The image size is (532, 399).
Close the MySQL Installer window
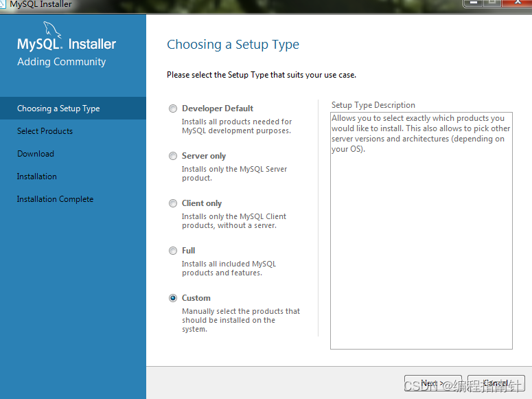click(x=517, y=3)
